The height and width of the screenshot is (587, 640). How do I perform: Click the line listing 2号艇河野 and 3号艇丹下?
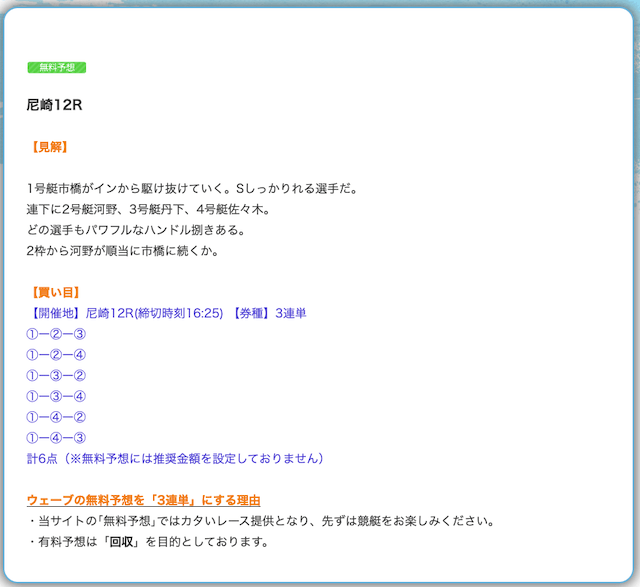148,209
